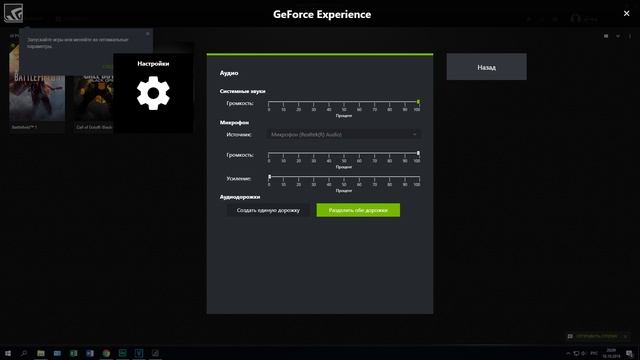This screenshot has width=640, height=360.
Task: Open the Word icon on the taskbar
Action: pyautogui.click(x=90, y=353)
